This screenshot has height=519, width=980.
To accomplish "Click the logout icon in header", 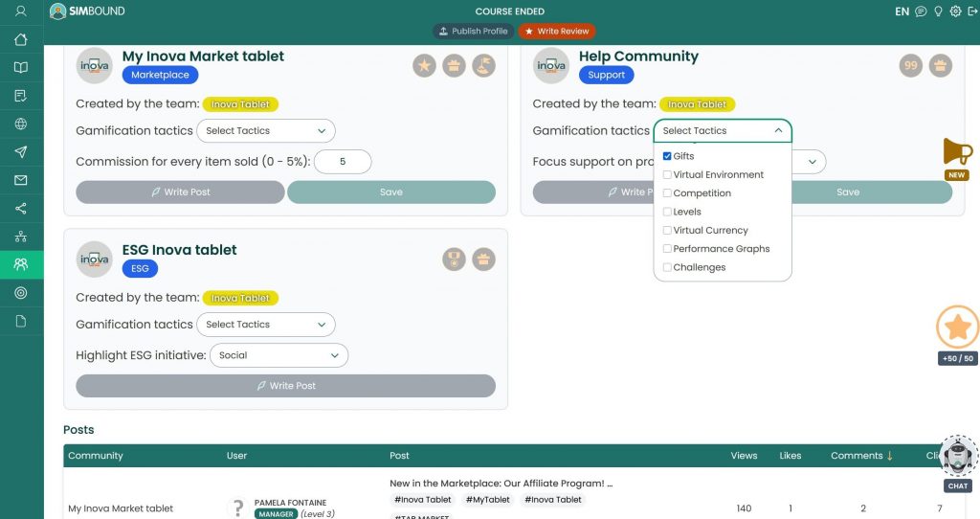I will click(973, 11).
